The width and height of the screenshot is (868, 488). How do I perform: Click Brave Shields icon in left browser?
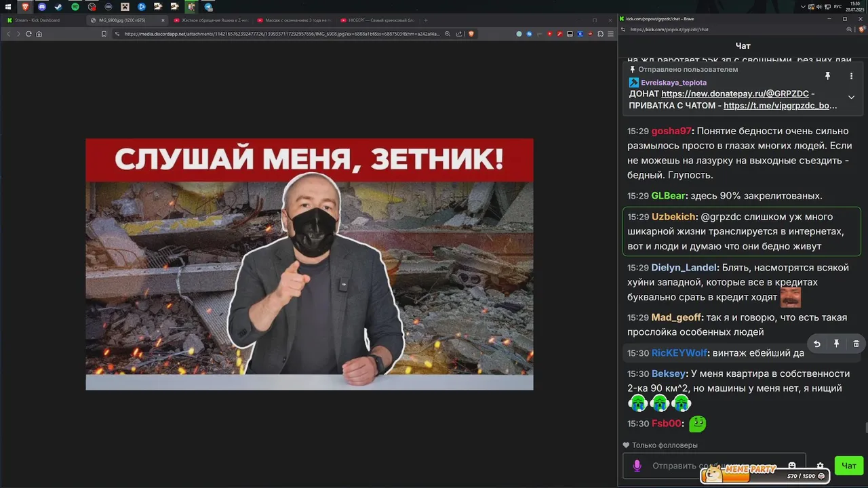tap(471, 34)
